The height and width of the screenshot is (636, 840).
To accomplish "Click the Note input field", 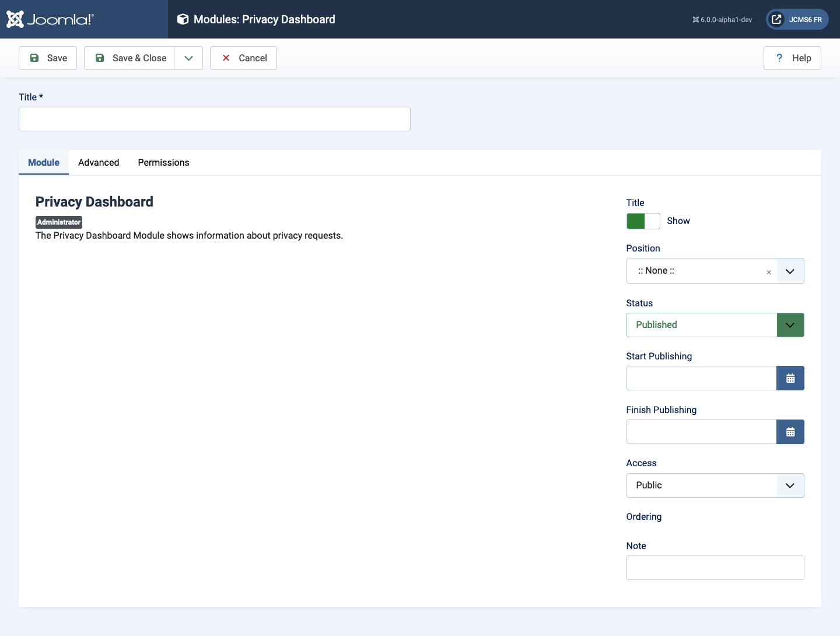I will [x=715, y=568].
